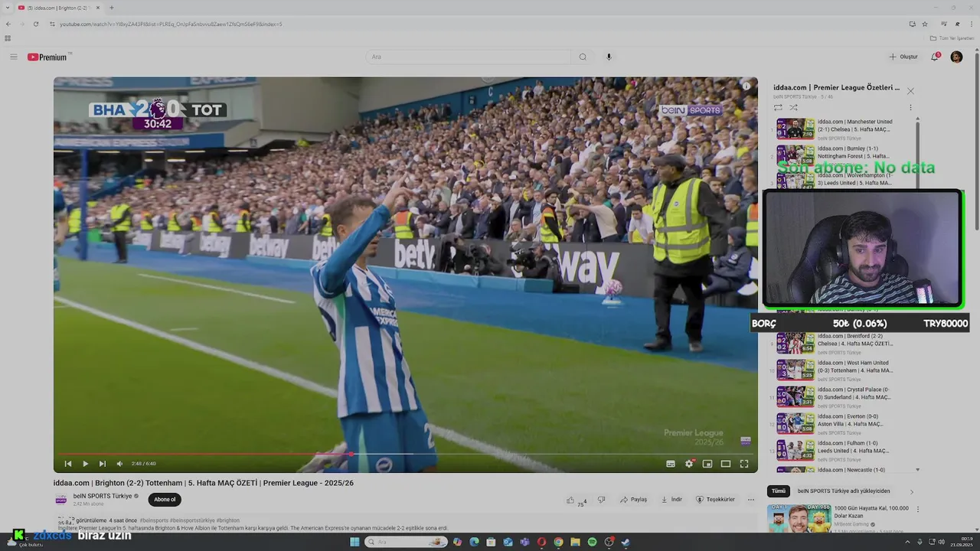
Task: Click the İndir download button
Action: [x=672, y=500]
